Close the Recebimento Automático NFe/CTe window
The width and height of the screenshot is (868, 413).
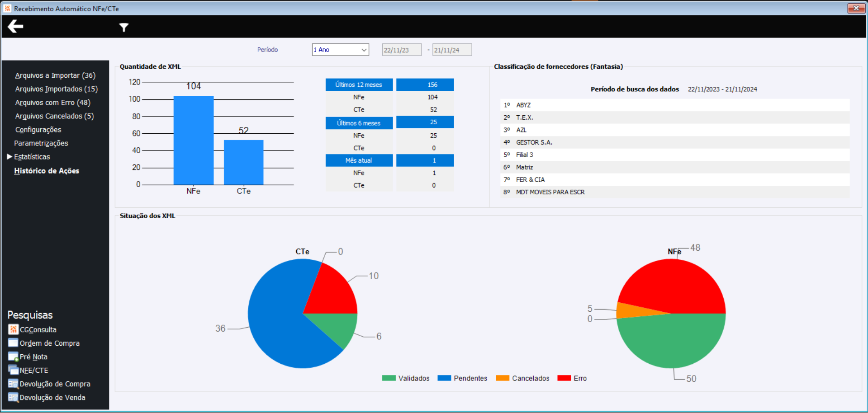click(856, 8)
